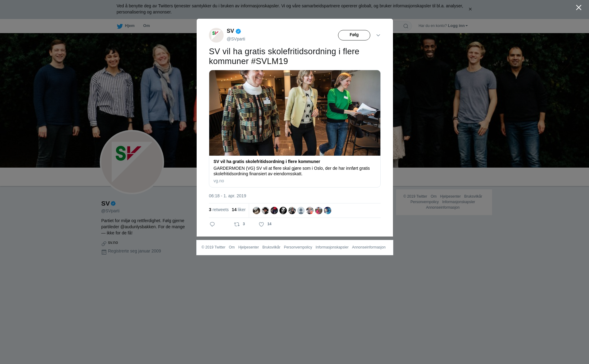Click the seventh liker avatar
This screenshot has height=364, width=589.
(x=310, y=210)
